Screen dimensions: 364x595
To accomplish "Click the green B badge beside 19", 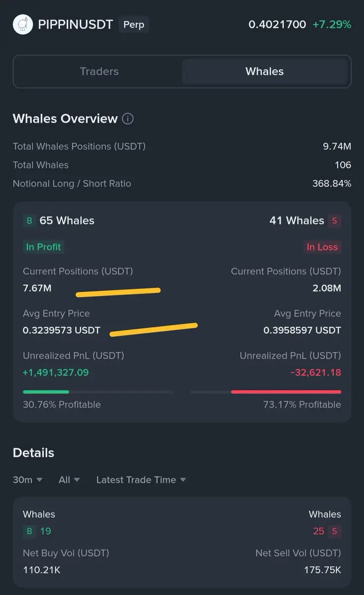I will (29, 531).
